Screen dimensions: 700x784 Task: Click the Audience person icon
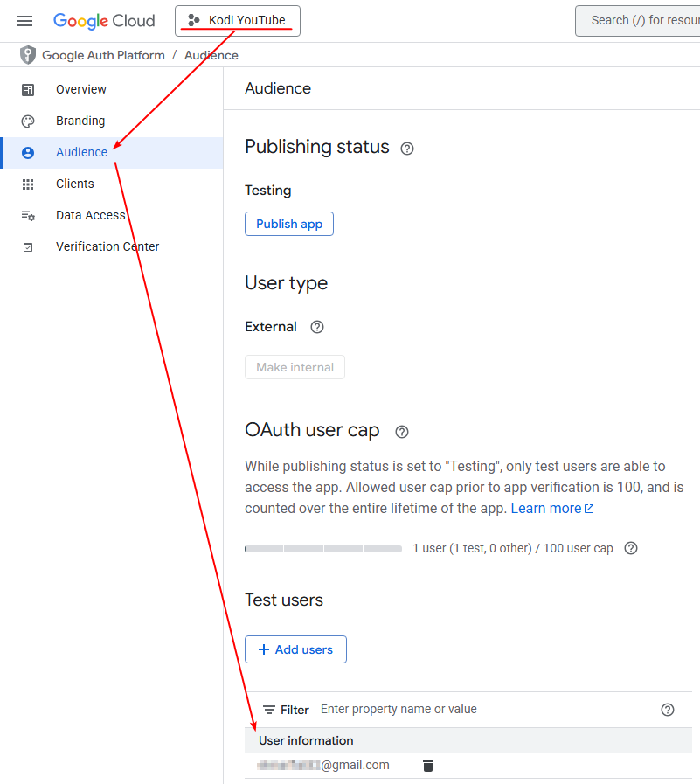point(28,153)
